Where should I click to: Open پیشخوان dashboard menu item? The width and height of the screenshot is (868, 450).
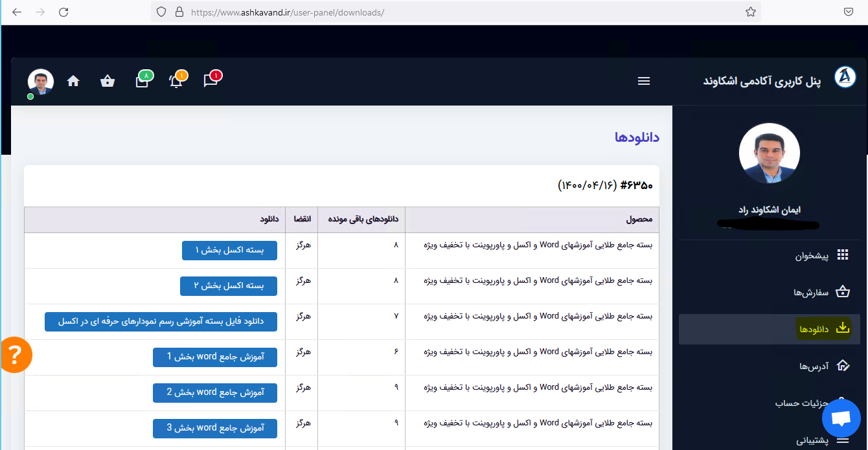770,256
